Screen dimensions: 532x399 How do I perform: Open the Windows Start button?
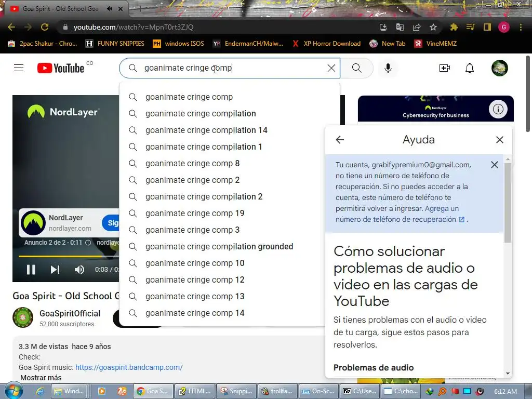[14, 391]
